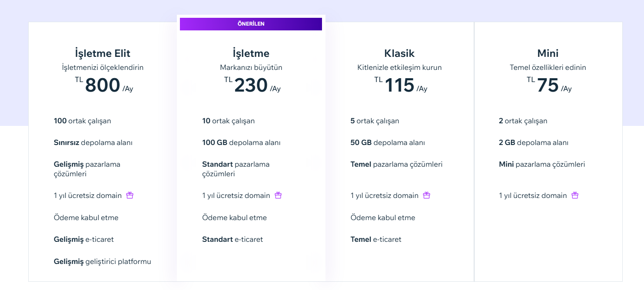Screen dimensions: 644x290
Task: Click gift icon in Mini plan
Action: coord(575,195)
